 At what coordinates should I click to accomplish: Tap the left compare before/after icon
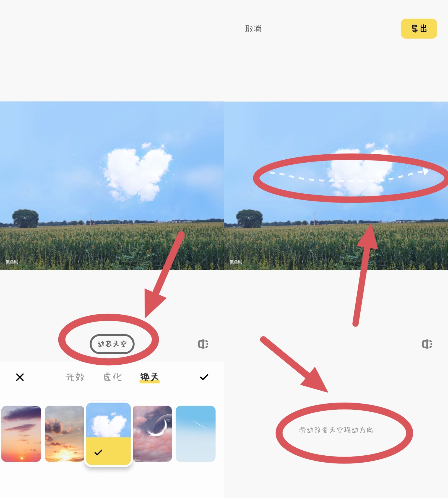click(x=203, y=344)
